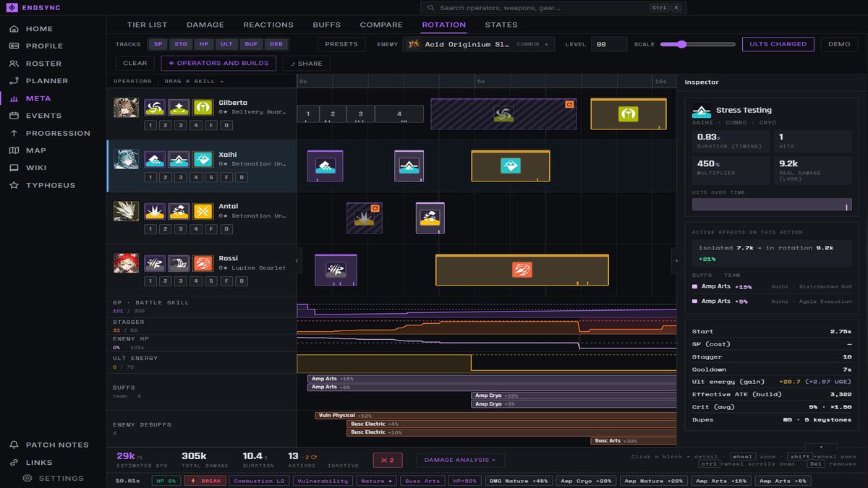Image resolution: width=868 pixels, height=488 pixels.
Task: Expand DAMAGE ANALYSIS
Action: click(x=461, y=460)
